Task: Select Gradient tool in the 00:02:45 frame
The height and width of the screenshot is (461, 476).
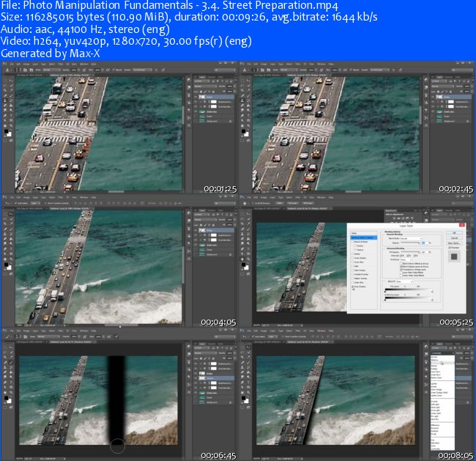Action: pos(249,106)
